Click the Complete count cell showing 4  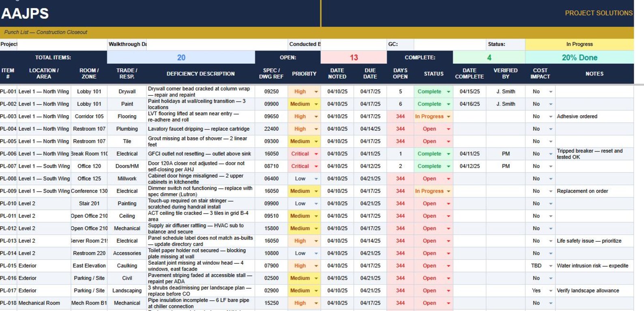coord(489,58)
